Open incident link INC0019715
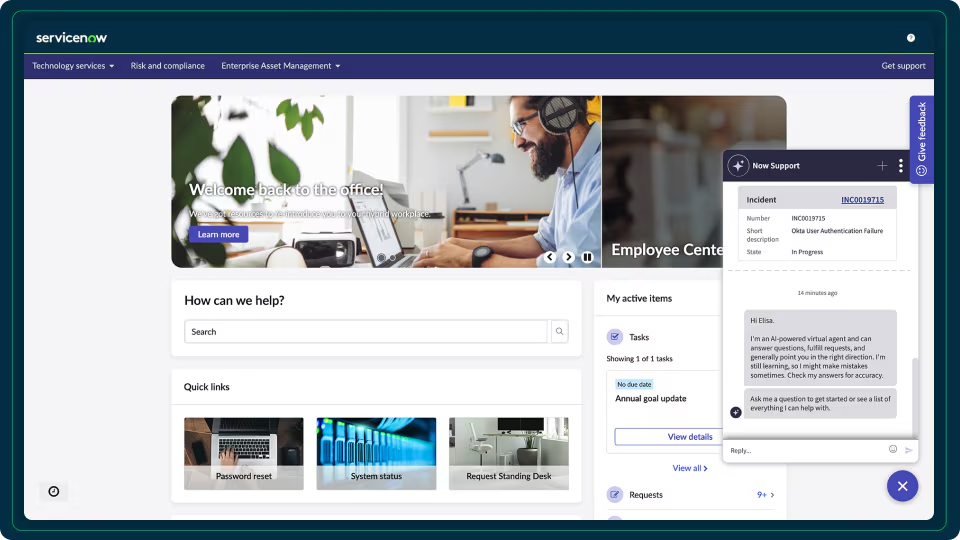 click(x=862, y=200)
